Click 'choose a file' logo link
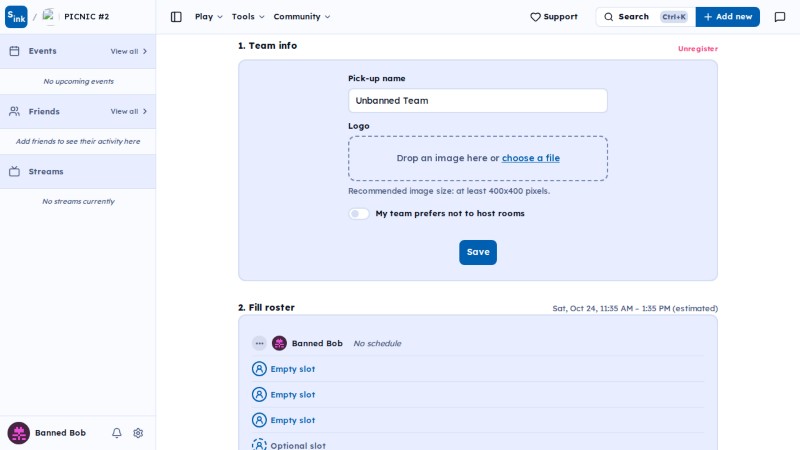 coord(531,158)
